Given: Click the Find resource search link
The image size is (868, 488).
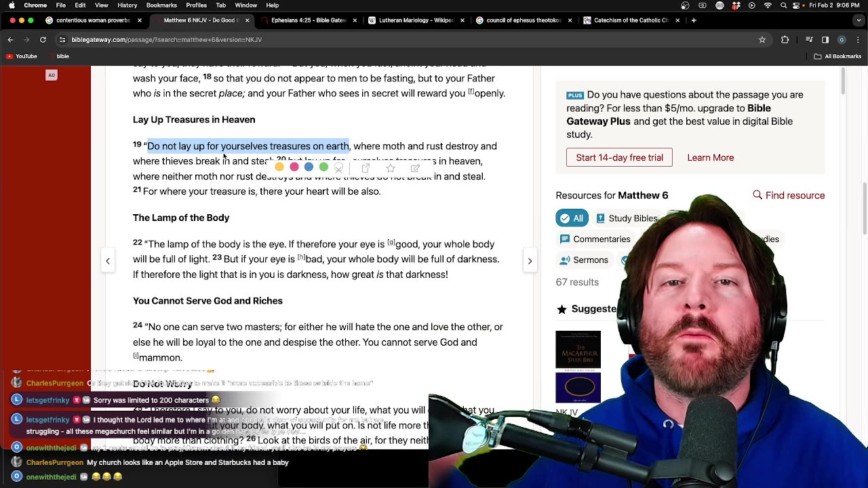Looking at the screenshot, I should click(x=789, y=195).
